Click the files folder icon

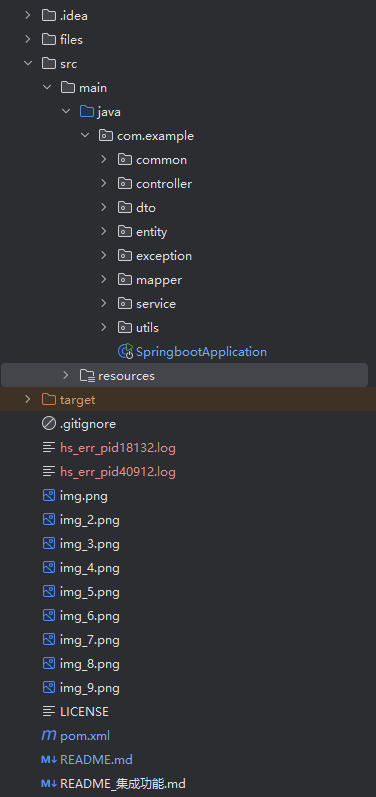click(49, 40)
